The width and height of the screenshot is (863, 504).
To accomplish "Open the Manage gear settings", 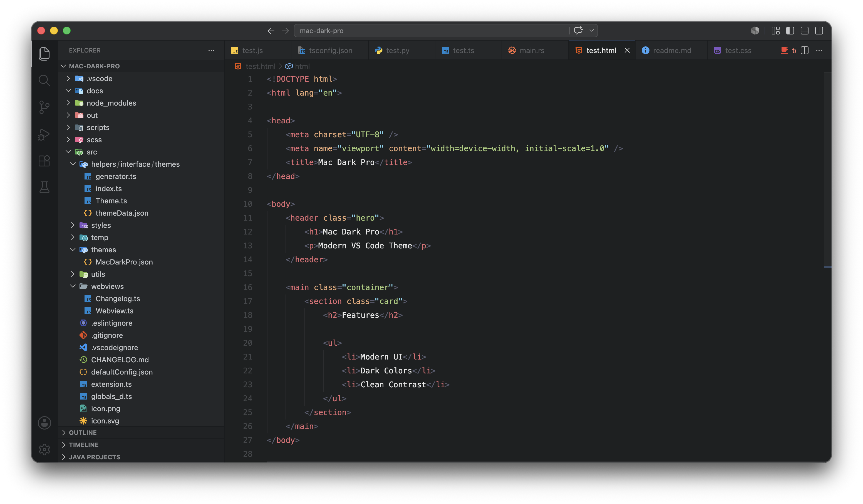I will 44,449.
